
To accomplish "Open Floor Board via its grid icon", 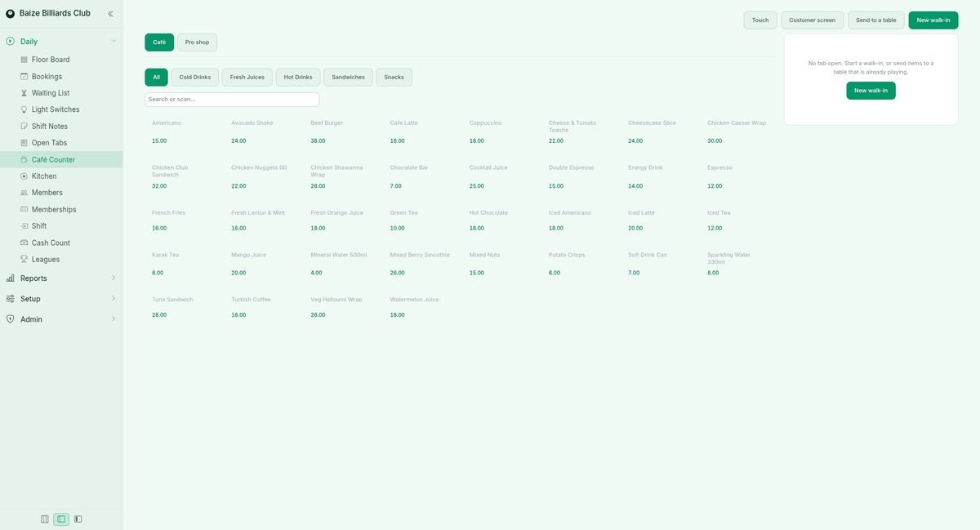I will (24, 60).
